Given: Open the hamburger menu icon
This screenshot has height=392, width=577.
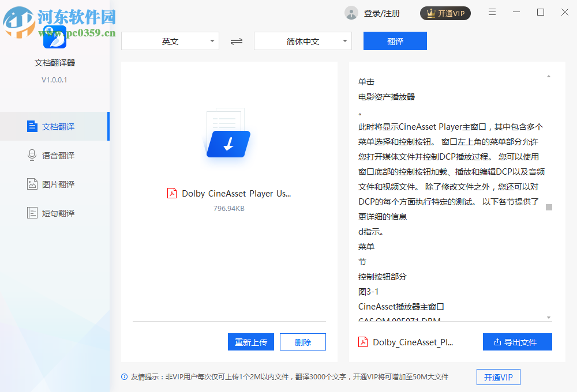Looking at the screenshot, I should [x=492, y=12].
